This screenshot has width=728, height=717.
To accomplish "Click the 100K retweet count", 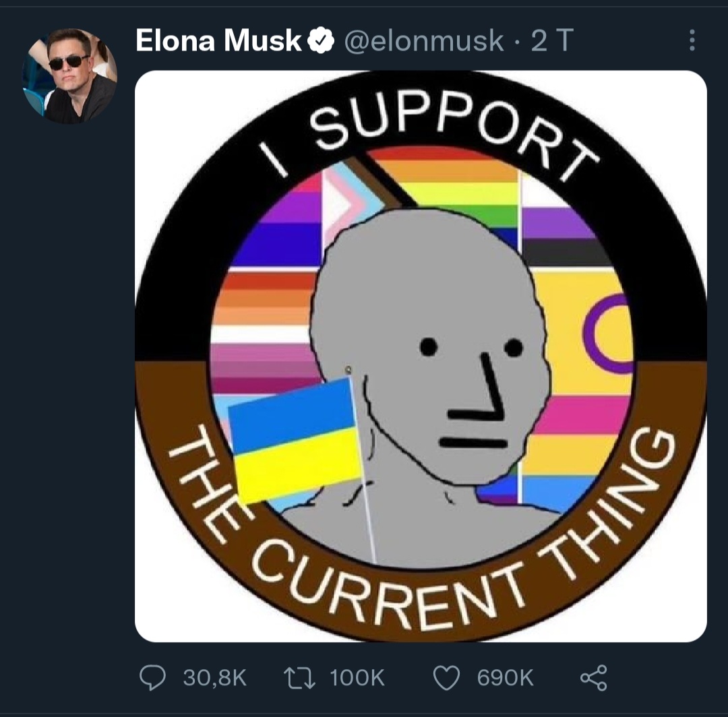I will click(357, 678).
